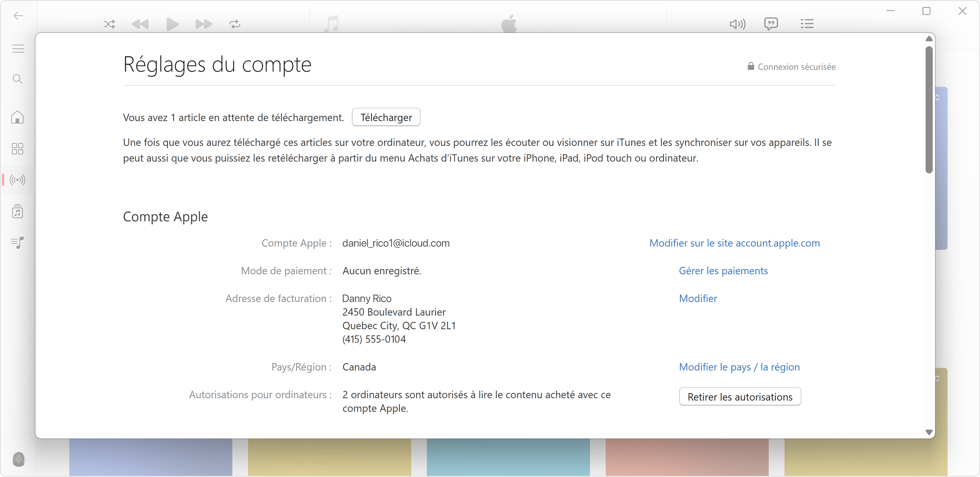Skip to previous track
The width and height of the screenshot is (980, 477).
140,24
